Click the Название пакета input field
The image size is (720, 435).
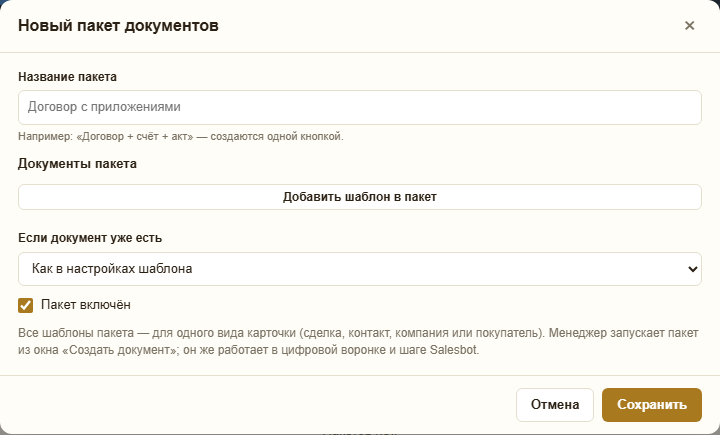pos(360,107)
